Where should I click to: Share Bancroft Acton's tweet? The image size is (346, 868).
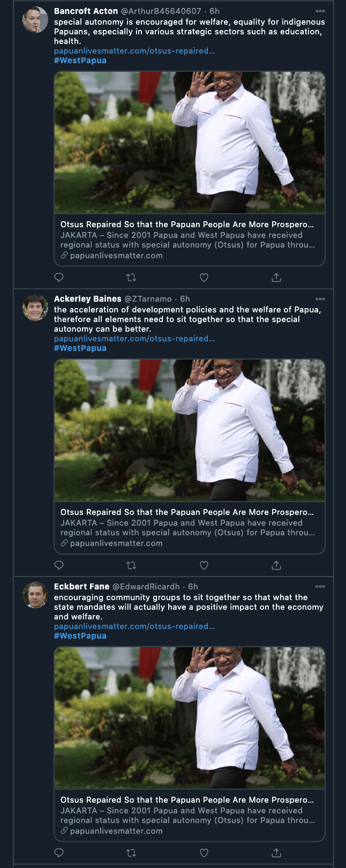(276, 278)
